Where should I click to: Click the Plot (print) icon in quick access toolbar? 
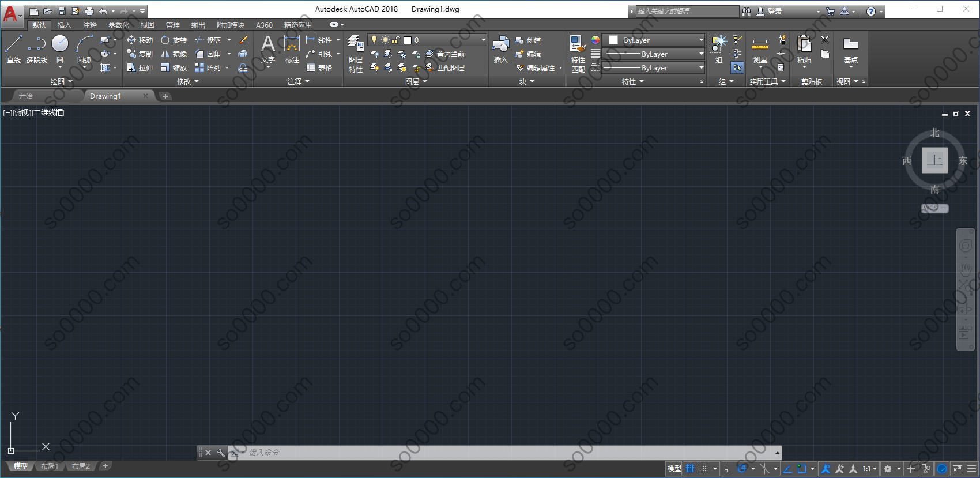[89, 11]
